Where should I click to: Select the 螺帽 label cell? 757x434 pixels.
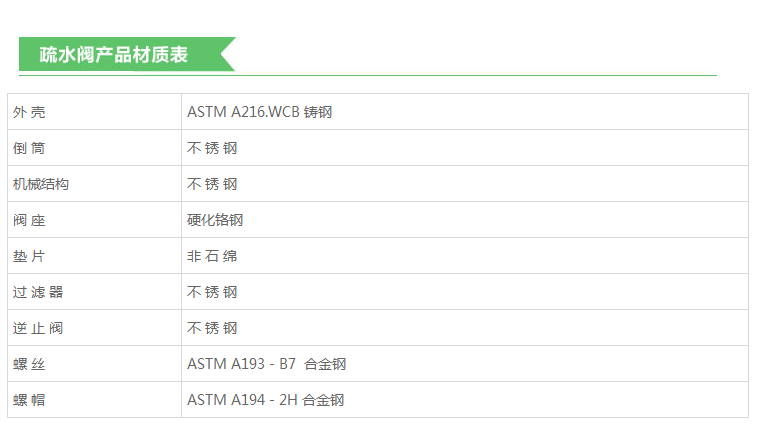coord(30,400)
